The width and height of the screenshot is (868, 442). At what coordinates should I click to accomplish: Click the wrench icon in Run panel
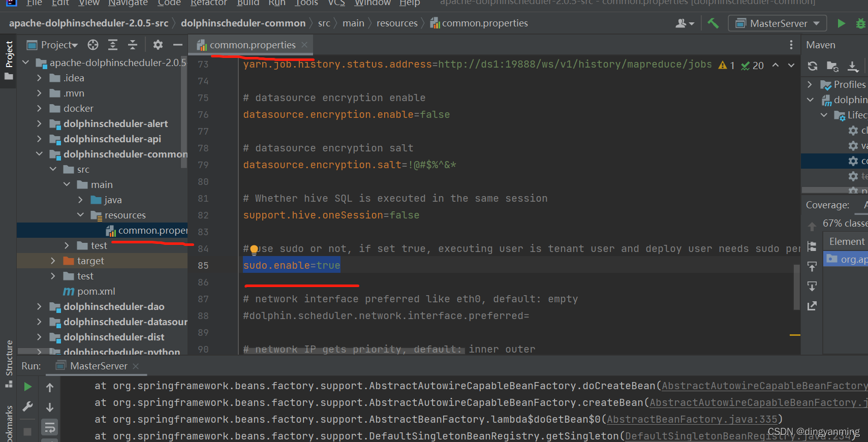pos(27,407)
